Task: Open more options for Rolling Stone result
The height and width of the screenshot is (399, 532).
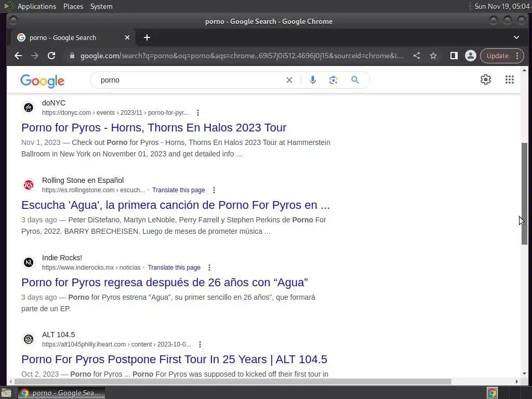Action: pos(214,190)
